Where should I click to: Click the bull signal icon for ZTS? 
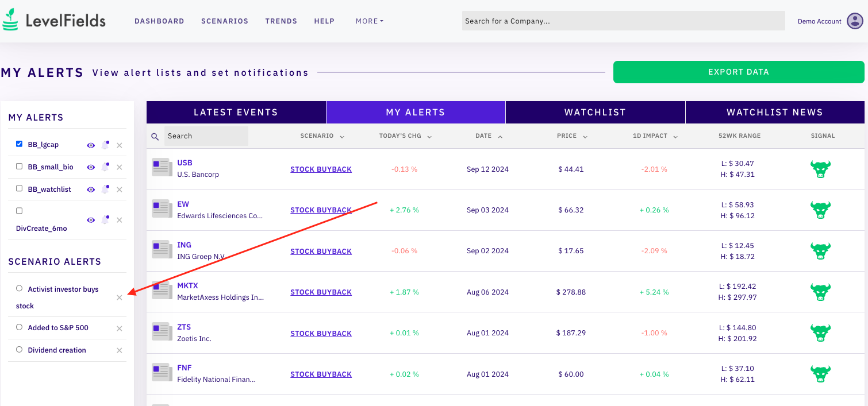tap(820, 334)
